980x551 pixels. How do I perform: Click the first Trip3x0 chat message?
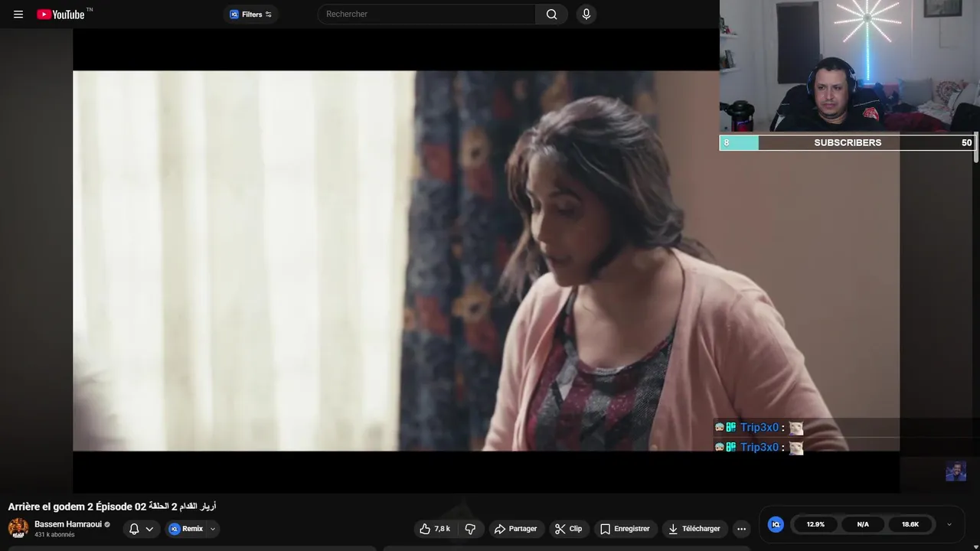759,428
